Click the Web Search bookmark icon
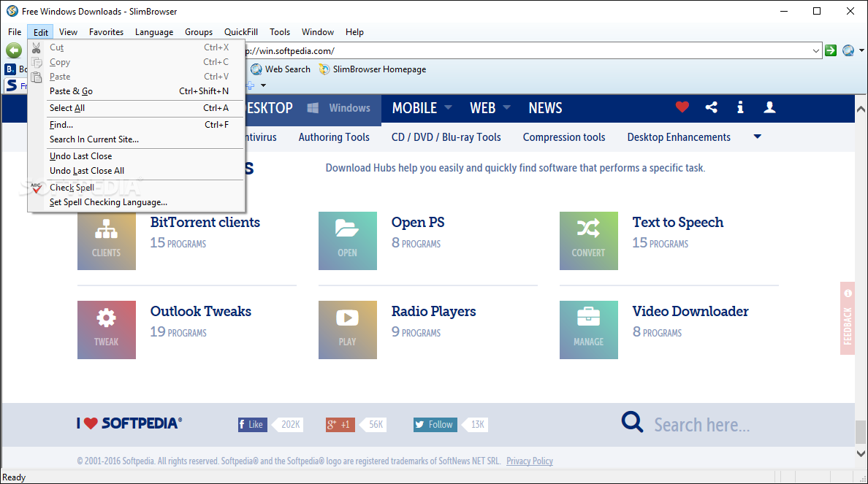 pos(256,69)
